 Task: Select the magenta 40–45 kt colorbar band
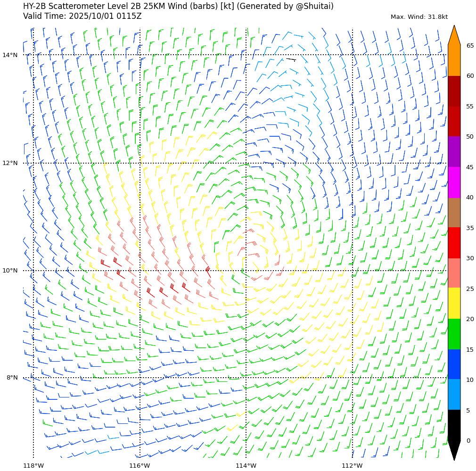pyautogui.click(x=454, y=182)
